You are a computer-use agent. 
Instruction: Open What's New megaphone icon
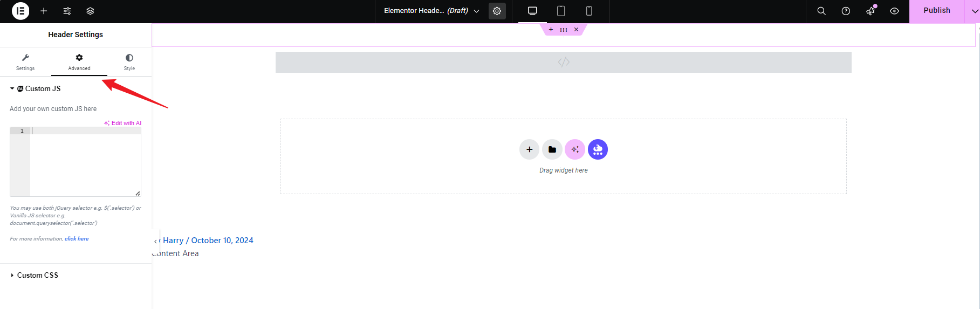coord(871,11)
